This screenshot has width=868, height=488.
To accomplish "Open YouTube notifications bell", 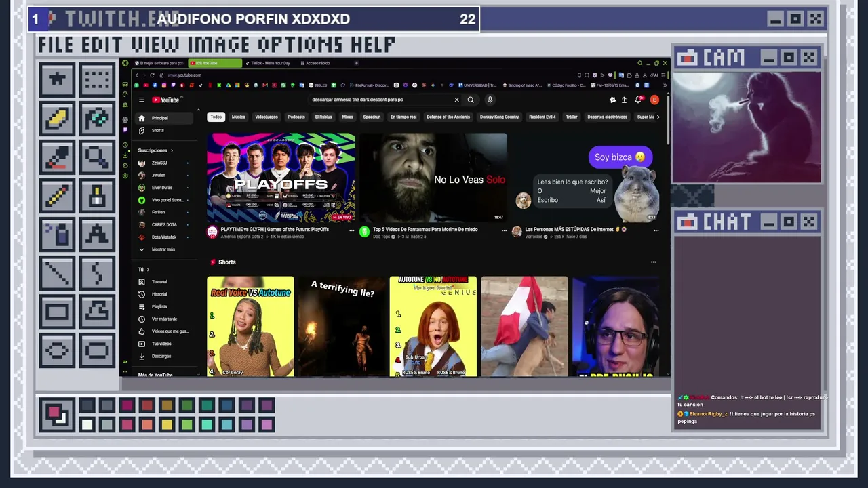I will [638, 100].
